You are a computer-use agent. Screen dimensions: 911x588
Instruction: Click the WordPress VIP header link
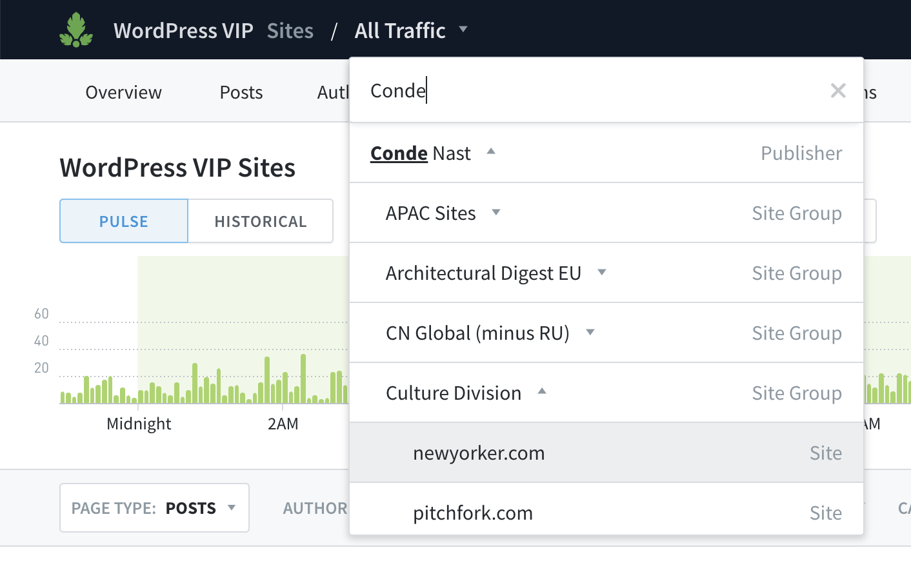click(x=183, y=30)
